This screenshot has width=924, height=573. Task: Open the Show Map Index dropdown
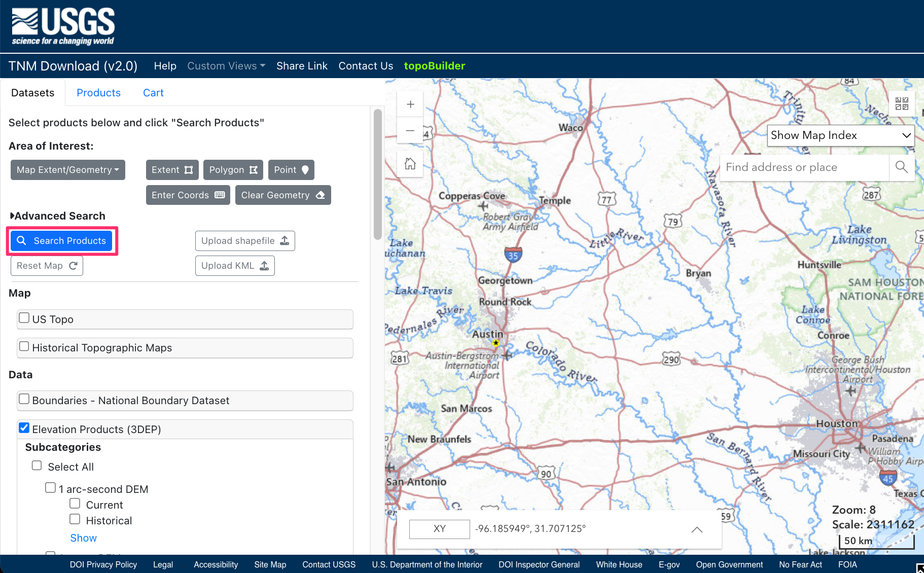tap(840, 135)
